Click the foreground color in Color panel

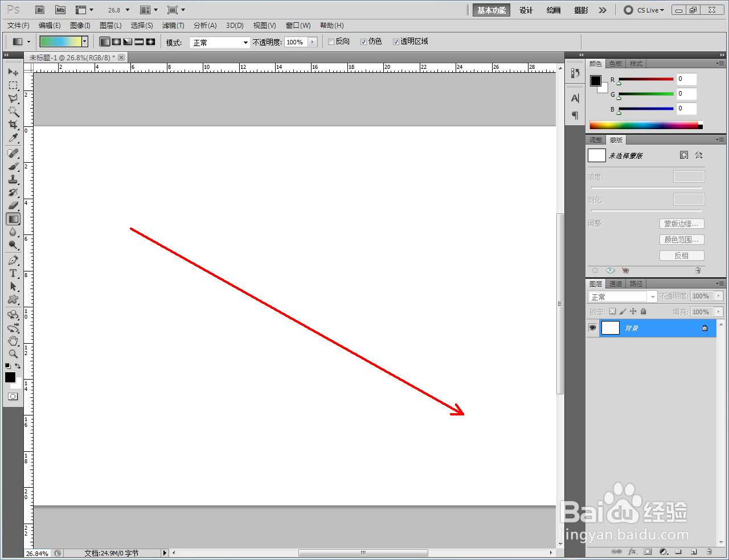(x=596, y=81)
